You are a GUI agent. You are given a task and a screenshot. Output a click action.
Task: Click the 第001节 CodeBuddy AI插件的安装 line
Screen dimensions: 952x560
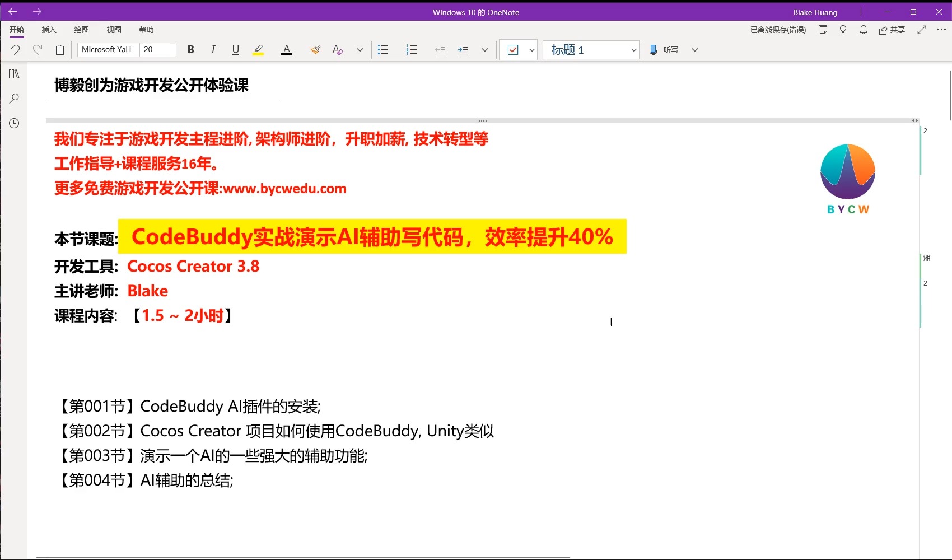188,406
